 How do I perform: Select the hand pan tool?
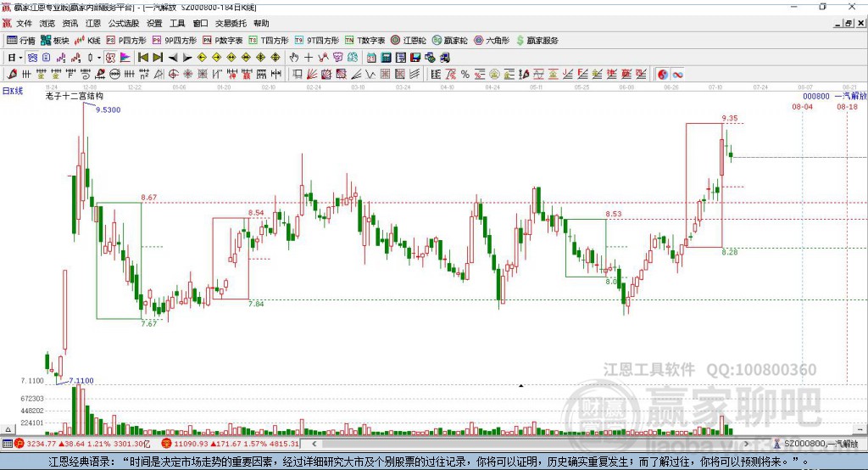point(294,57)
